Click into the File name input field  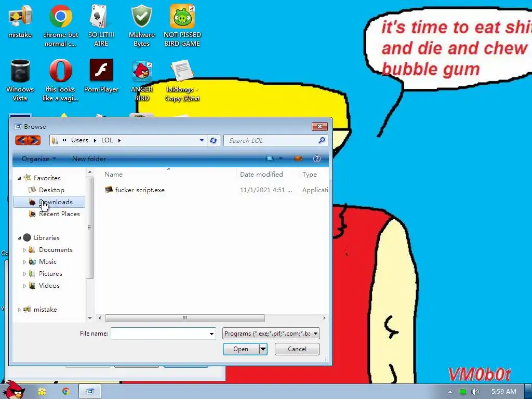159,334
